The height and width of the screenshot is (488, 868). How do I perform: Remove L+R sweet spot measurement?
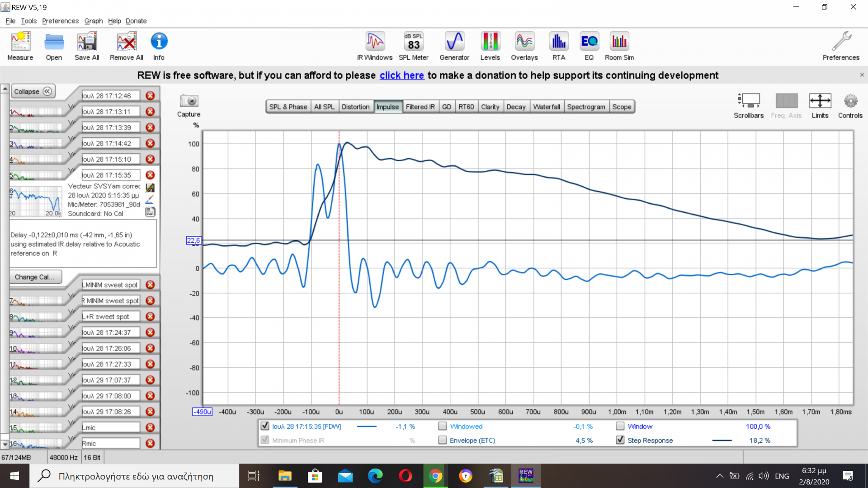pyautogui.click(x=150, y=316)
